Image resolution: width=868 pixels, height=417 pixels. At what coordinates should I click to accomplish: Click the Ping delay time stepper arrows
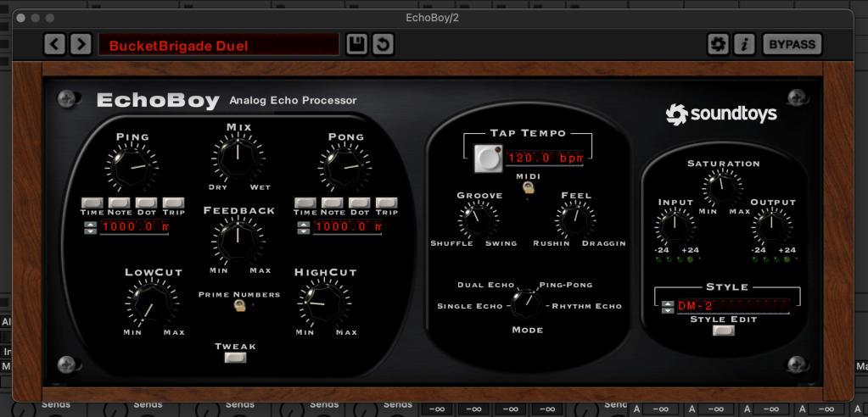pyautogui.click(x=89, y=227)
